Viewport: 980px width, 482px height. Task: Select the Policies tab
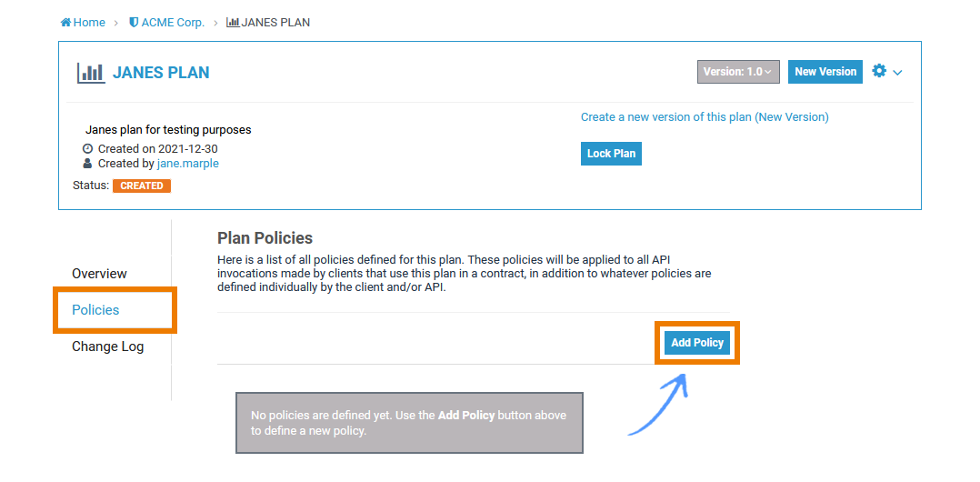pos(95,310)
